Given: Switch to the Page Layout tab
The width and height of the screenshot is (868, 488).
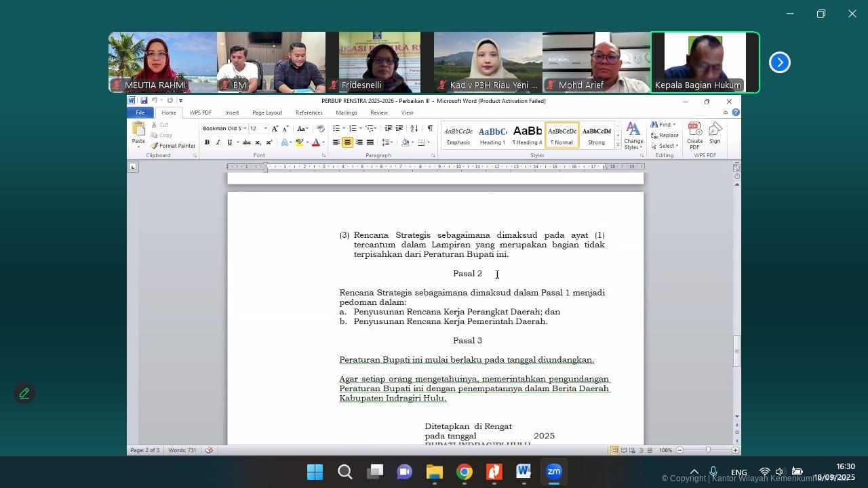Looking at the screenshot, I should (267, 113).
